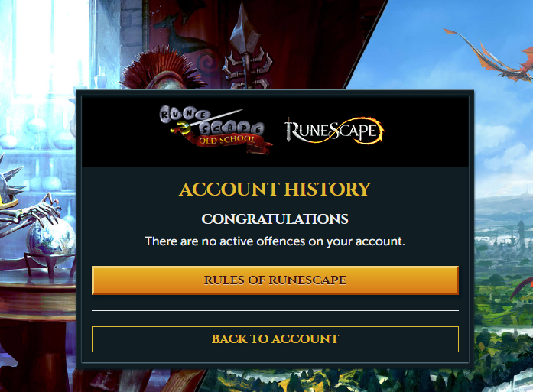The image size is (533, 392).
Task: Click the skeletal hand touching the globe
Action: point(37,212)
